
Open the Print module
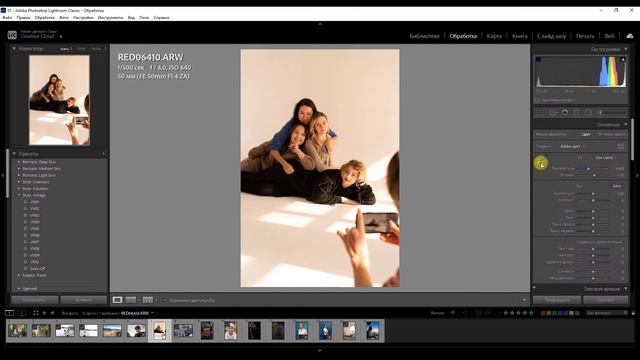(585, 36)
